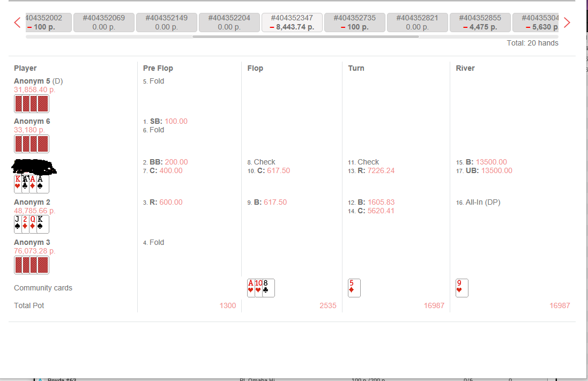
Task: Select hand #404352347 with -8,443.74 p.
Action: click(292, 23)
